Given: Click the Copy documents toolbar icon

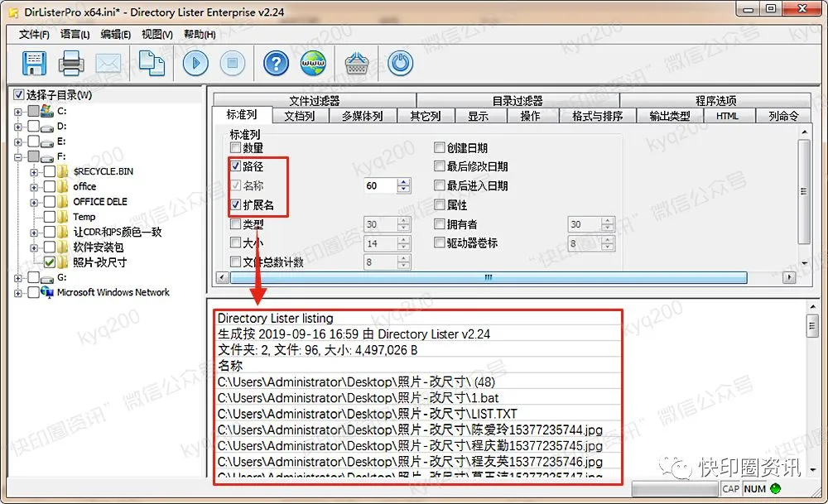Looking at the screenshot, I should click(x=152, y=64).
